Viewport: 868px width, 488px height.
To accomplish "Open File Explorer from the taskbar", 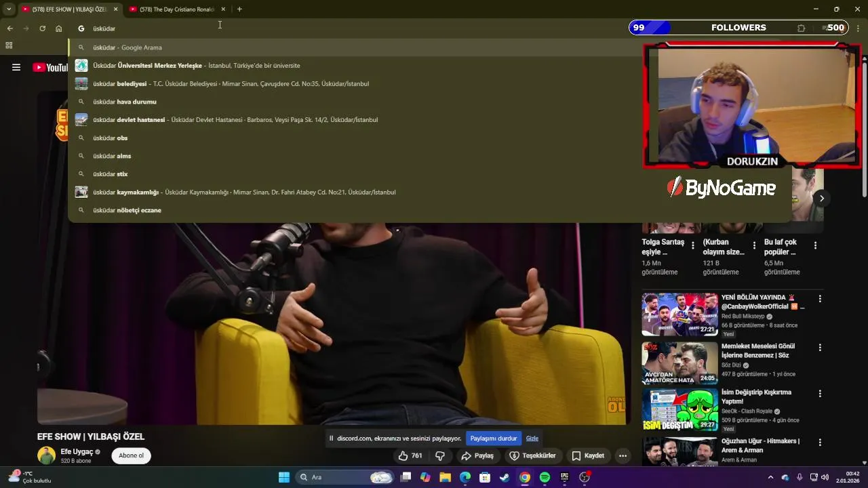I will click(x=445, y=477).
